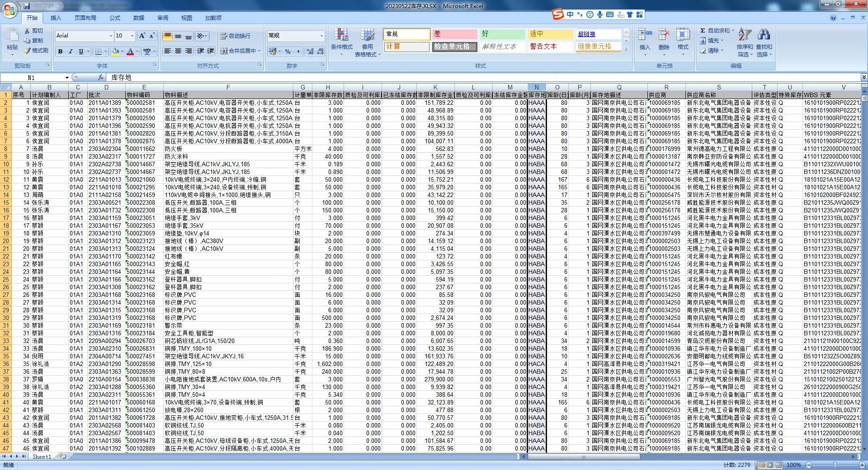
Task: Toggle Italic formatting button
Action: click(71, 52)
